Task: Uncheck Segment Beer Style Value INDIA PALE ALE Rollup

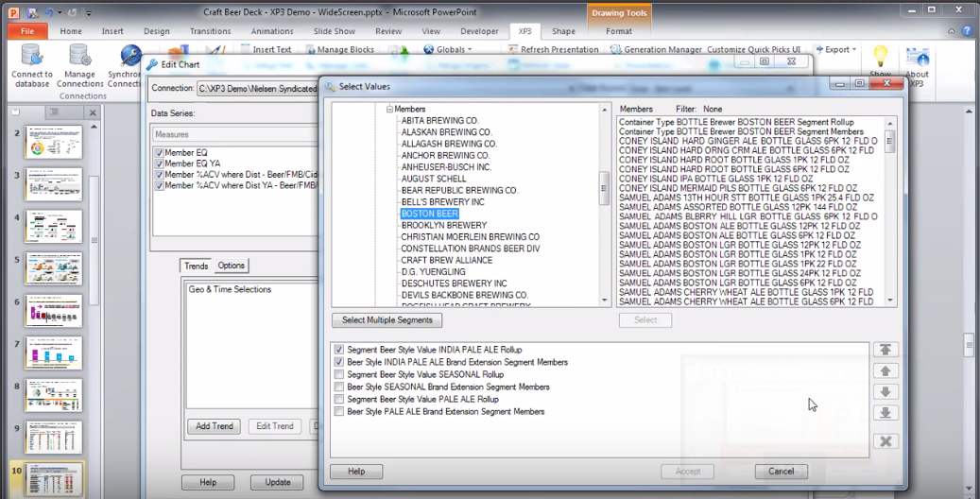Action: tap(338, 350)
